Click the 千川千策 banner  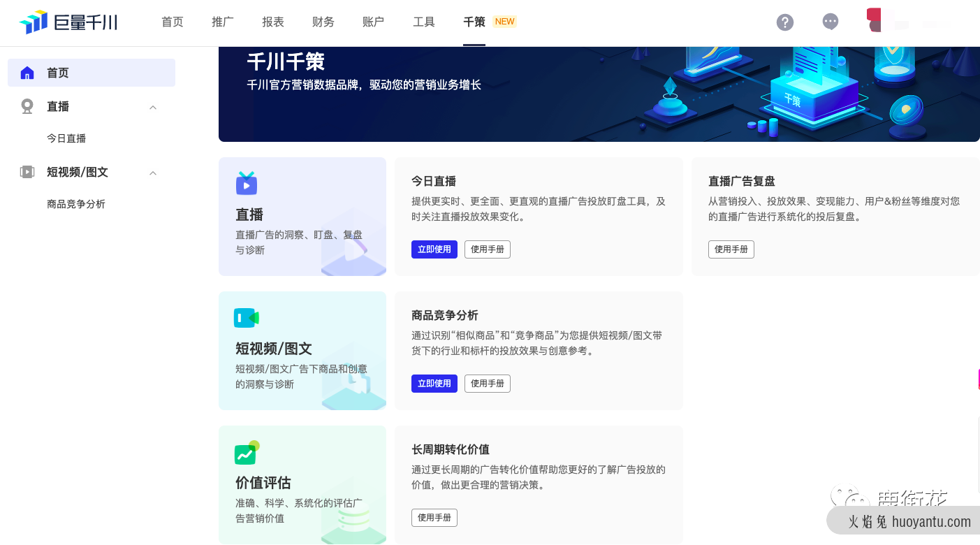599,94
